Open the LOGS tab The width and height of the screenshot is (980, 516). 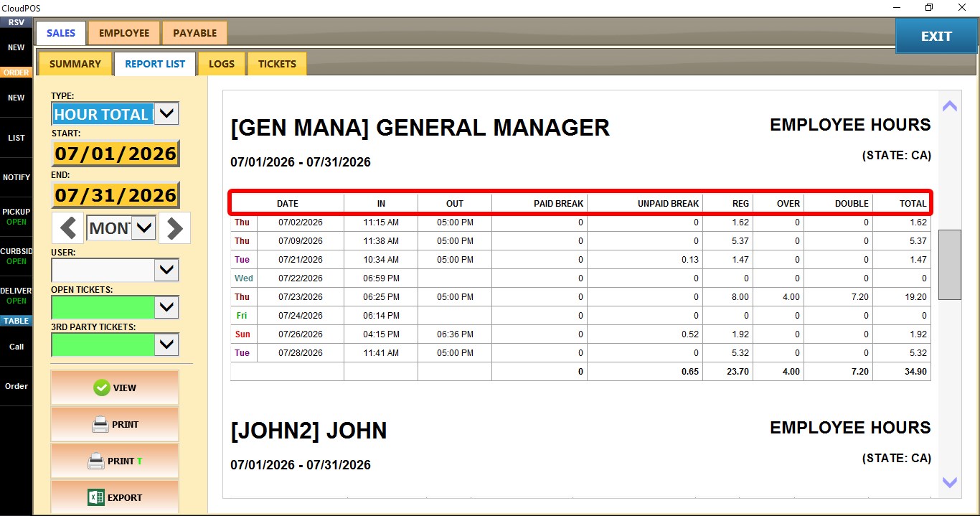point(222,64)
